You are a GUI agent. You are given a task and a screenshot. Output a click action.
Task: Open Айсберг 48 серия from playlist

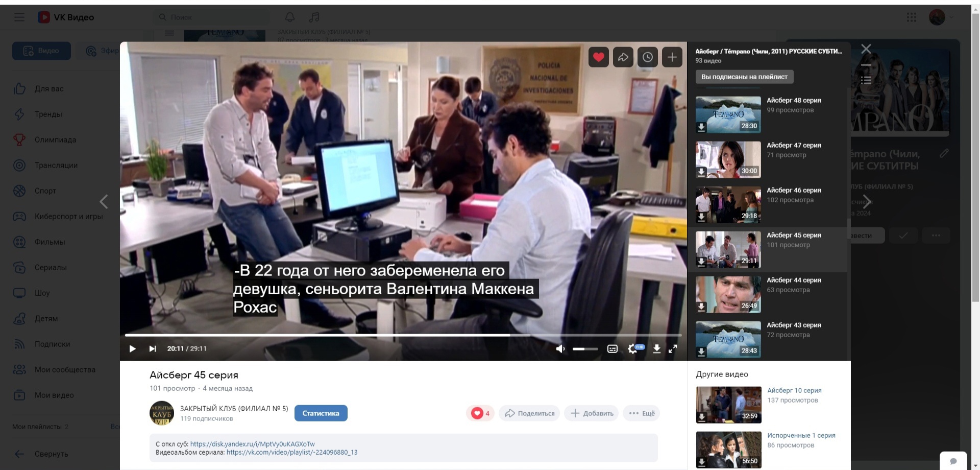768,115
